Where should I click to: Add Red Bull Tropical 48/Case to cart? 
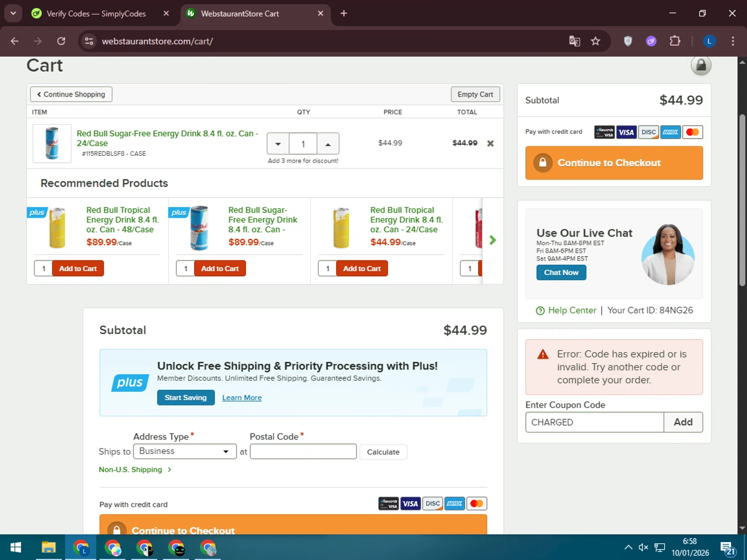click(x=78, y=268)
